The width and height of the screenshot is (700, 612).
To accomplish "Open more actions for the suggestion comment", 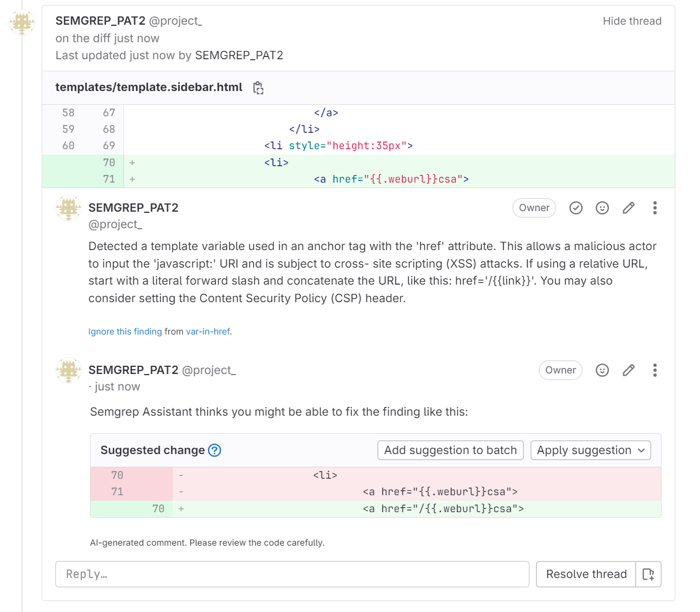I will pos(654,370).
